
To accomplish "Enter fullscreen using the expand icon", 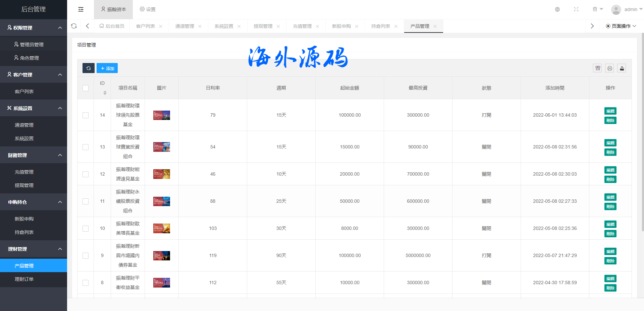I will 576,9.
